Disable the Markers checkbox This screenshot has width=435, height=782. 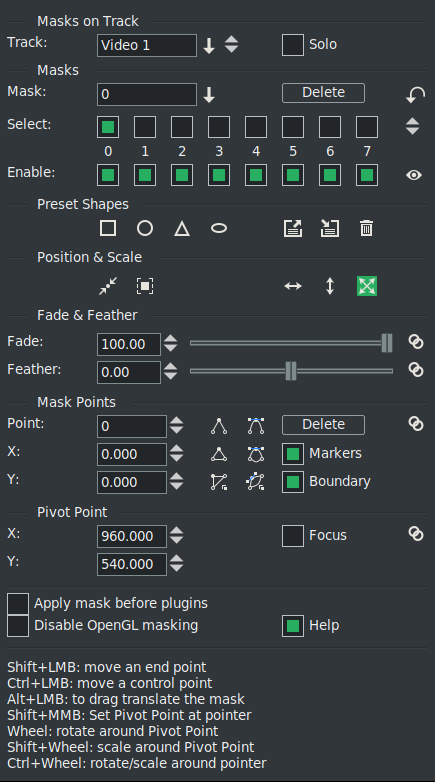click(x=293, y=454)
